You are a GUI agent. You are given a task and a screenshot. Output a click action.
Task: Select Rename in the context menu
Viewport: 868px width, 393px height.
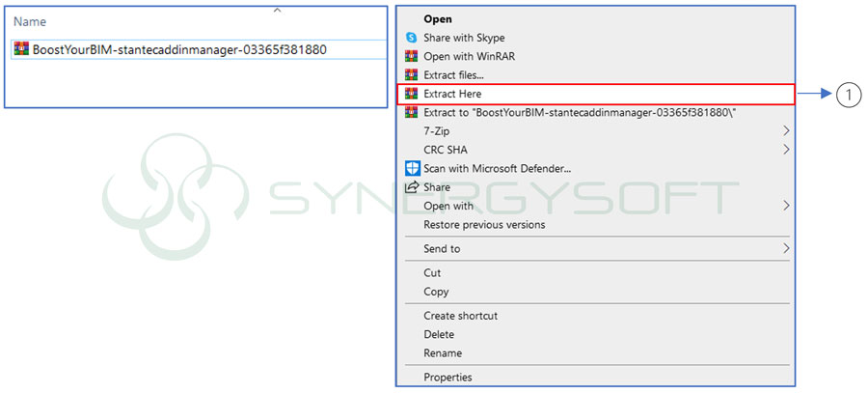[x=443, y=352]
